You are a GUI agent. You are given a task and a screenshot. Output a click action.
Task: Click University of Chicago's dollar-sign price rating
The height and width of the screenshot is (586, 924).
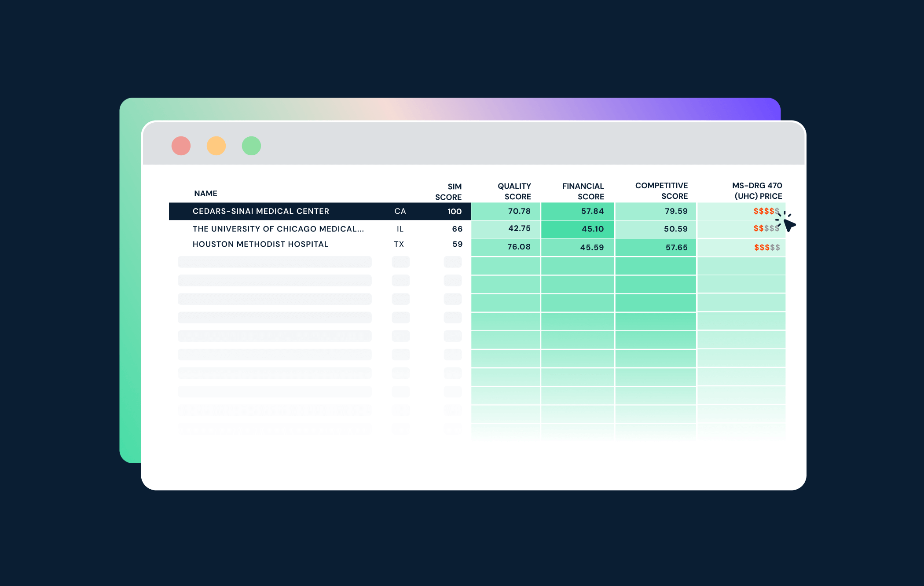[x=766, y=228]
